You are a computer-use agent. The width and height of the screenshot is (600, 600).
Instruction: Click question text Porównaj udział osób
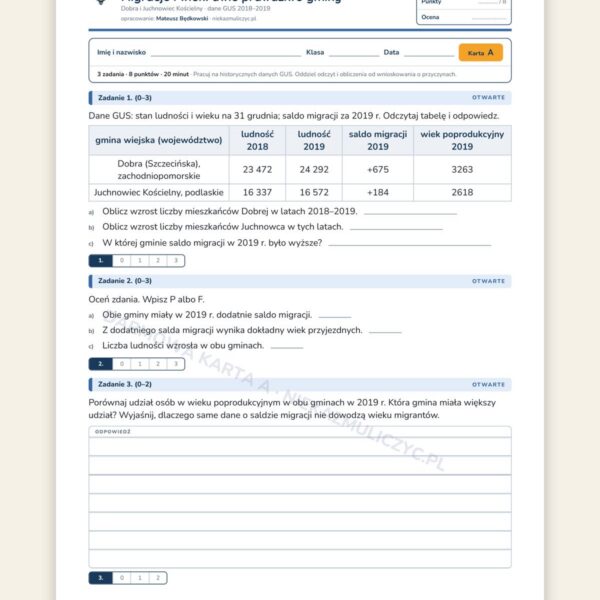tap(292, 409)
